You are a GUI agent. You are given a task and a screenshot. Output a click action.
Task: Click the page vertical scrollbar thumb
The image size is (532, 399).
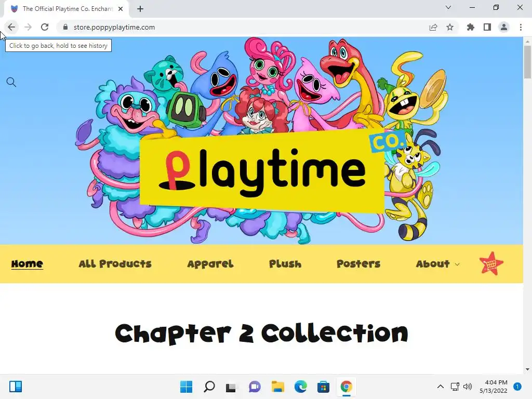click(527, 62)
